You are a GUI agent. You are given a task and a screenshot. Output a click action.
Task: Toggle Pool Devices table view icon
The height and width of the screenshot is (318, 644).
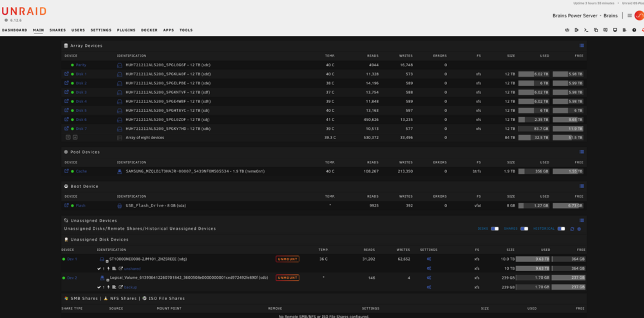click(582, 152)
